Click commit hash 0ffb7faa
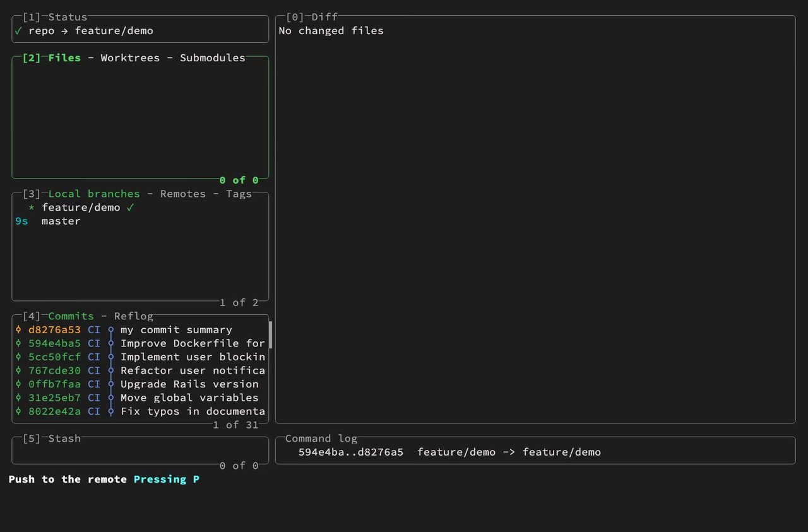This screenshot has height=532, width=808. click(x=54, y=384)
